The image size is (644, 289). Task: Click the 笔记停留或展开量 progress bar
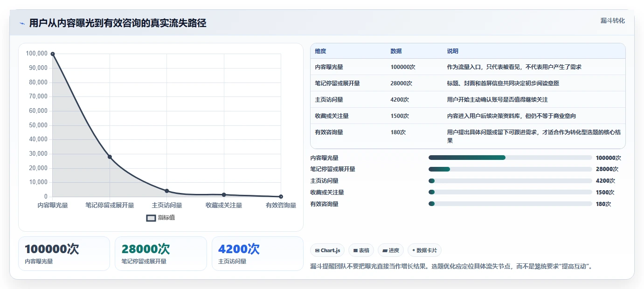(x=510, y=169)
